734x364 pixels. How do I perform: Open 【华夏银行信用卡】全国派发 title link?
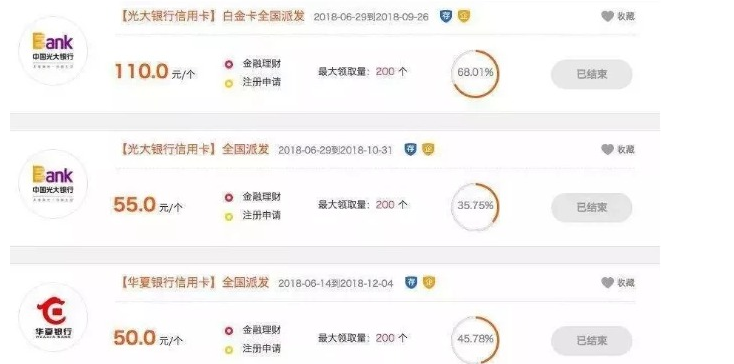tap(195, 283)
